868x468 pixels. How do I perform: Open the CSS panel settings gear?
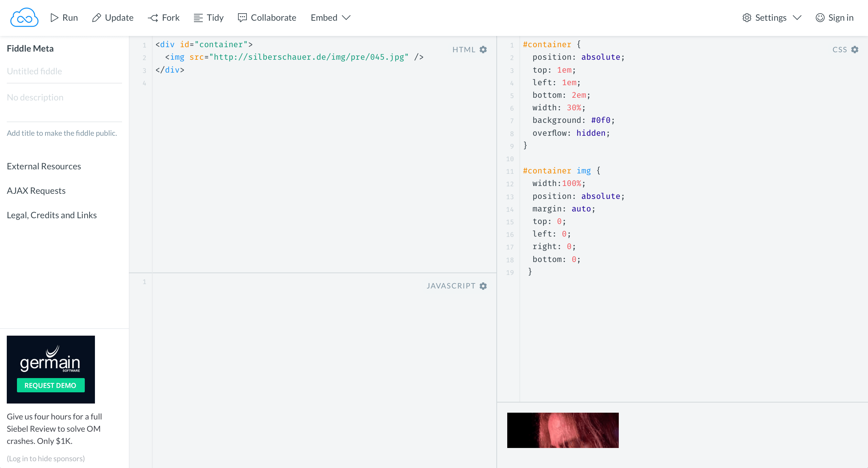(855, 50)
